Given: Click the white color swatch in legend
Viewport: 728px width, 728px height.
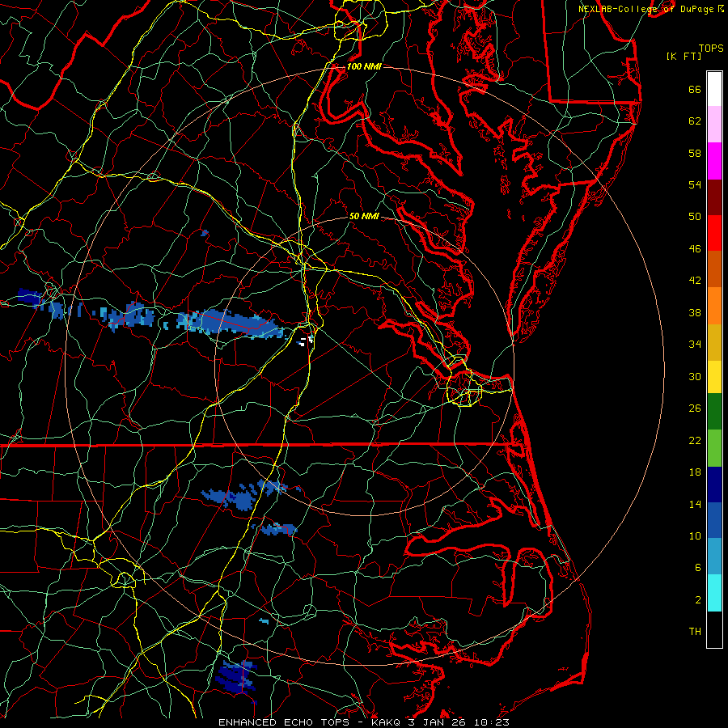Looking at the screenshot, I should tap(714, 89).
